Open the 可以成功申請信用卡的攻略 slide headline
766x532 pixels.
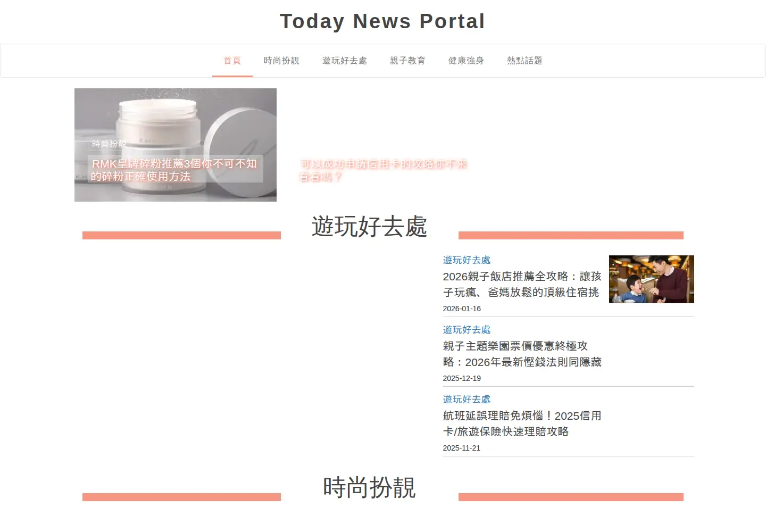pos(383,170)
